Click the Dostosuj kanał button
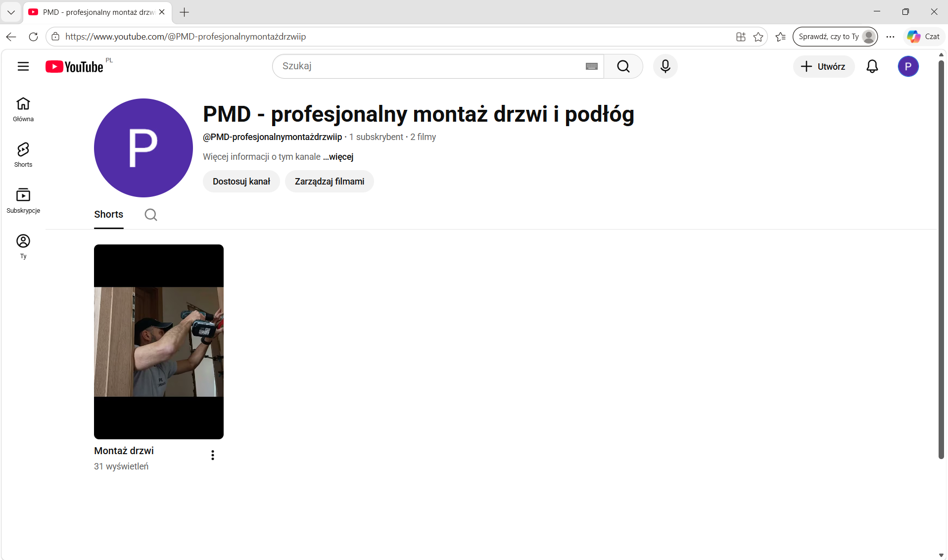Screen dimensions: 948x560 (x=241, y=182)
